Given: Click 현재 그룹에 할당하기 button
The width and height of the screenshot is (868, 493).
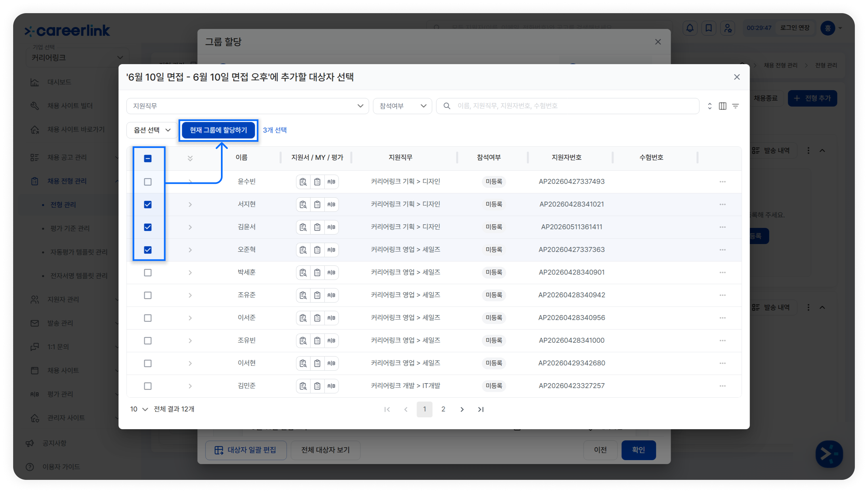Looking at the screenshot, I should coord(218,130).
